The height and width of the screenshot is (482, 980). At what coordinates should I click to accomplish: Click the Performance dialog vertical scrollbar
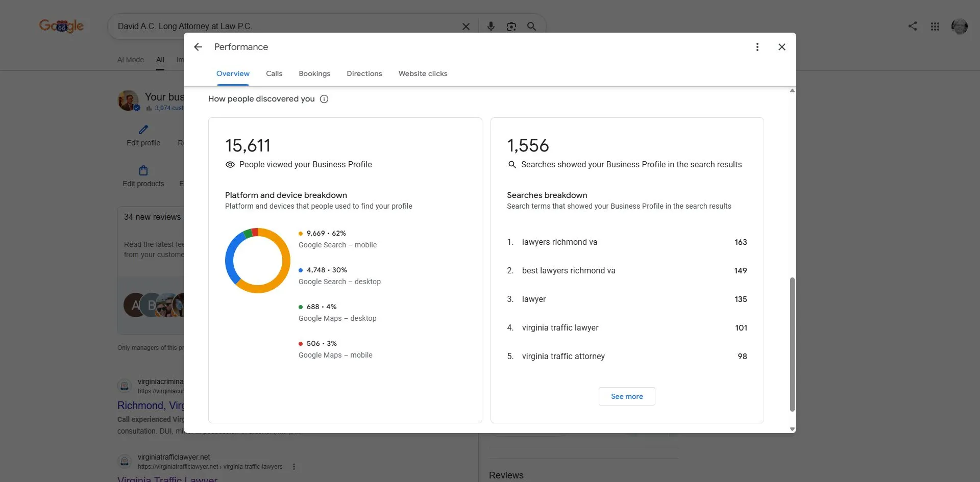[792, 344]
